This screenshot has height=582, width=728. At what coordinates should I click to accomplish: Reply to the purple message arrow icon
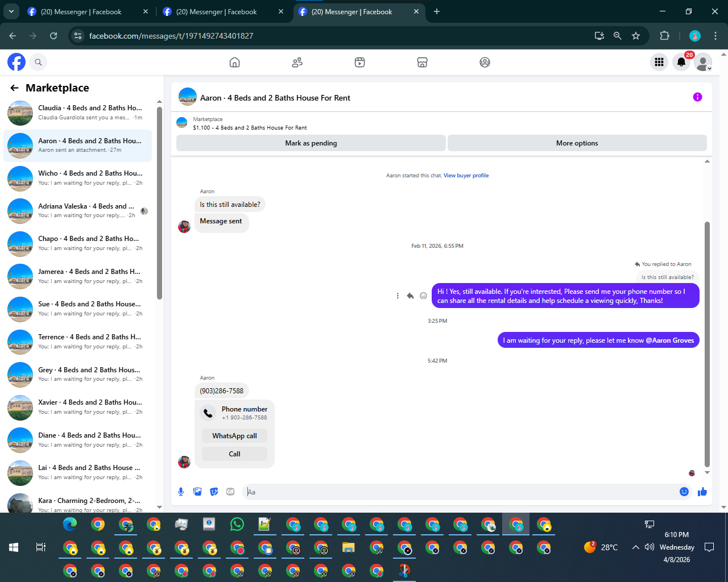410,296
